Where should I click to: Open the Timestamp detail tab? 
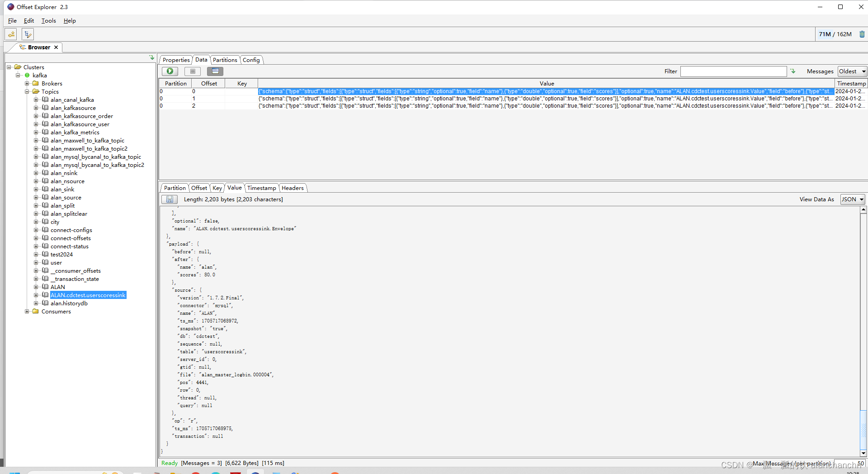pos(261,188)
